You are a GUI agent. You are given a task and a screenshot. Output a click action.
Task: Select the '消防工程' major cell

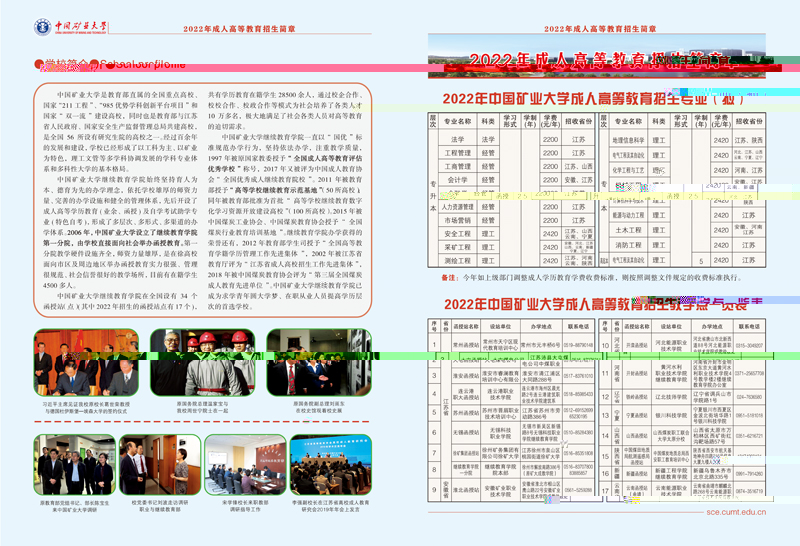628,245
